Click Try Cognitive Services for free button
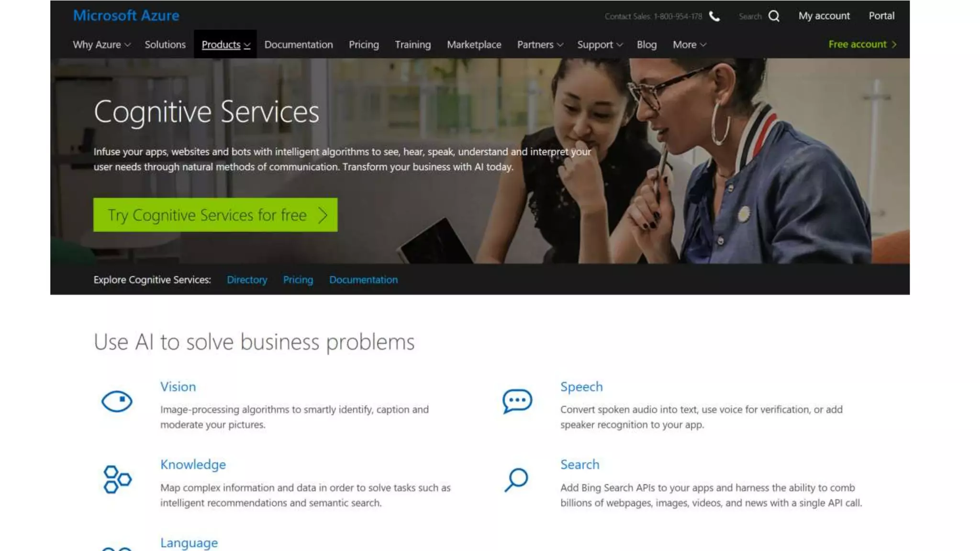The image size is (980, 551). (x=215, y=215)
